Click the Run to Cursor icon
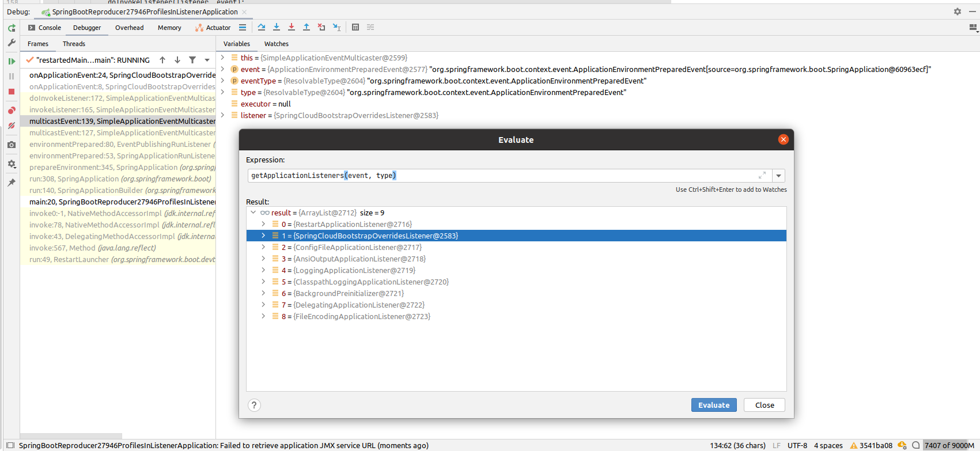Image resolution: width=980 pixels, height=451 pixels. (336, 27)
